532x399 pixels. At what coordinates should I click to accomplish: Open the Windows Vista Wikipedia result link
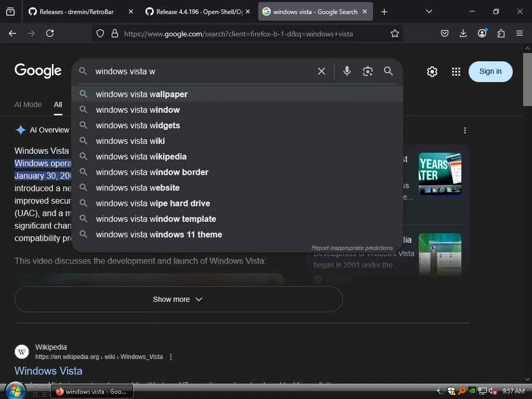coord(48,371)
